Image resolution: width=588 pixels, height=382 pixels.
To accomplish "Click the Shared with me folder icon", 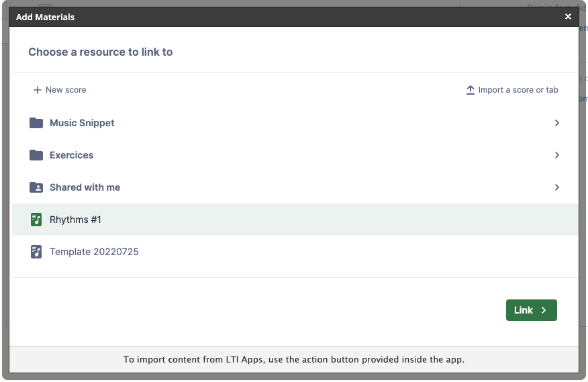I will tap(36, 187).
